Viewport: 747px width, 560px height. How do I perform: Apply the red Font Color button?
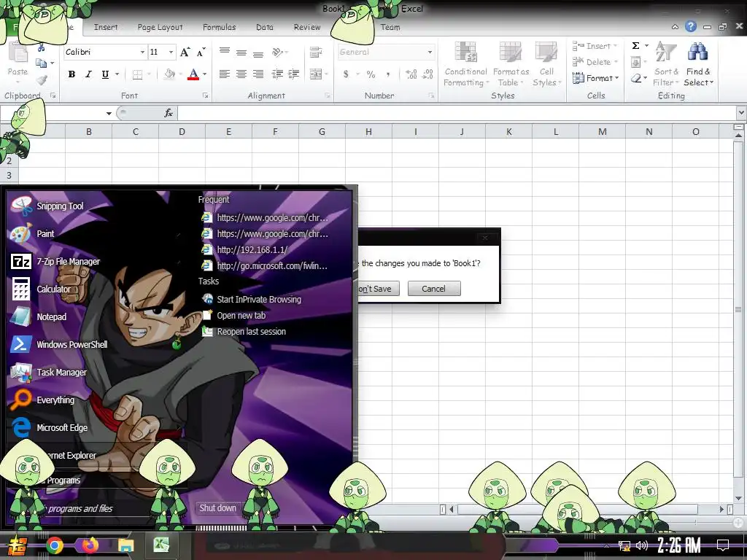pos(193,74)
